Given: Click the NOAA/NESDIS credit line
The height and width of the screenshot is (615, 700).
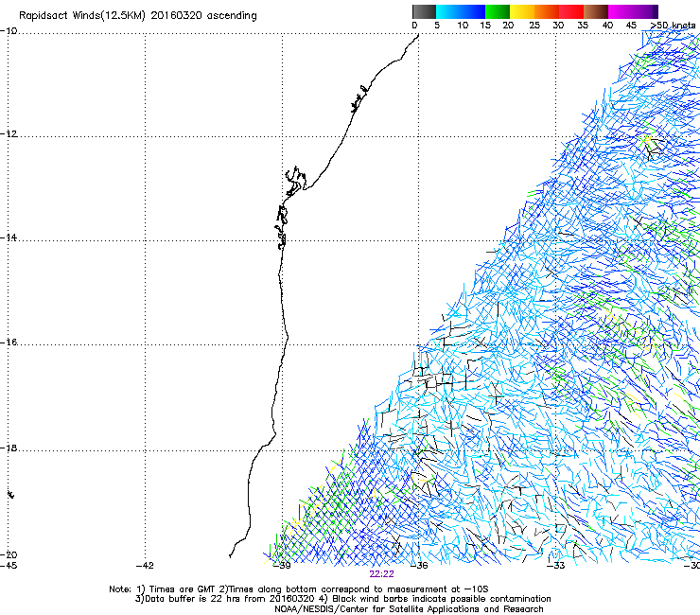Looking at the screenshot, I should (x=409, y=609).
